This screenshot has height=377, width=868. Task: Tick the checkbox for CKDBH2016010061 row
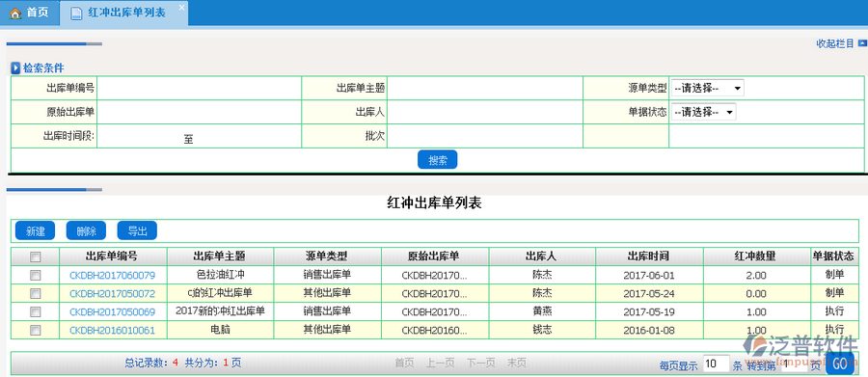pyautogui.click(x=35, y=331)
